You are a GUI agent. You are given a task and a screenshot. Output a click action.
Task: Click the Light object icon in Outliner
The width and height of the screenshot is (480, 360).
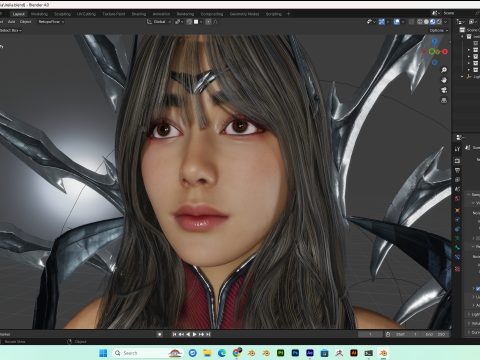coord(469,77)
